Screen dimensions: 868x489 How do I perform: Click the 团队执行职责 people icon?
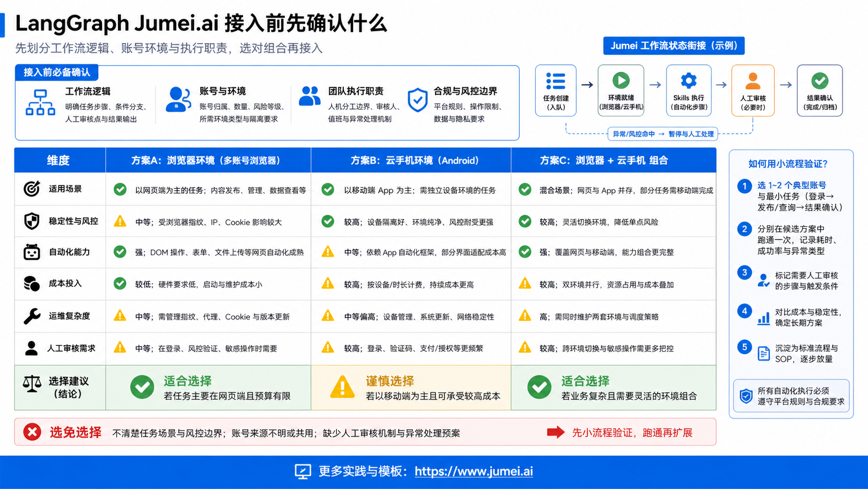[x=310, y=96]
